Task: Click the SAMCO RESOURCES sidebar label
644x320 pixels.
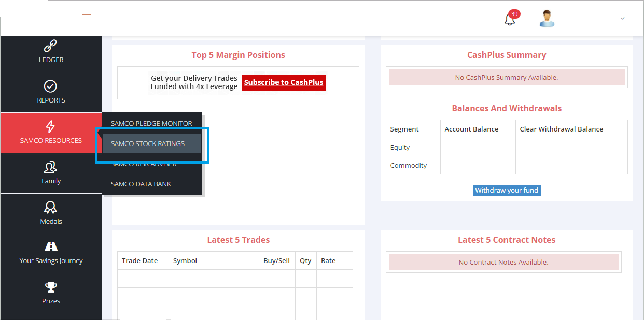Action: click(51, 140)
